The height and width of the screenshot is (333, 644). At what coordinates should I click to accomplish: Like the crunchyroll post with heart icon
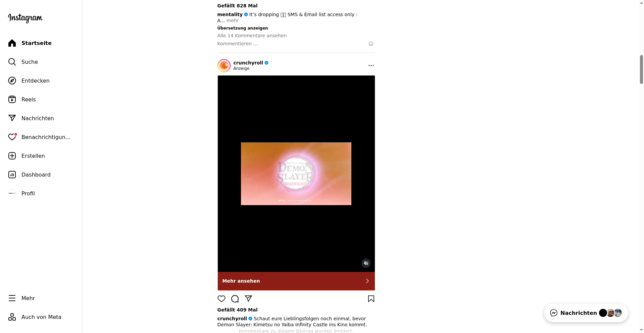(x=221, y=299)
